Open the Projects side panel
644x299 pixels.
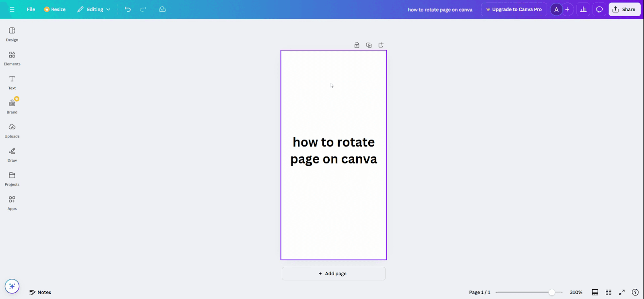click(12, 179)
